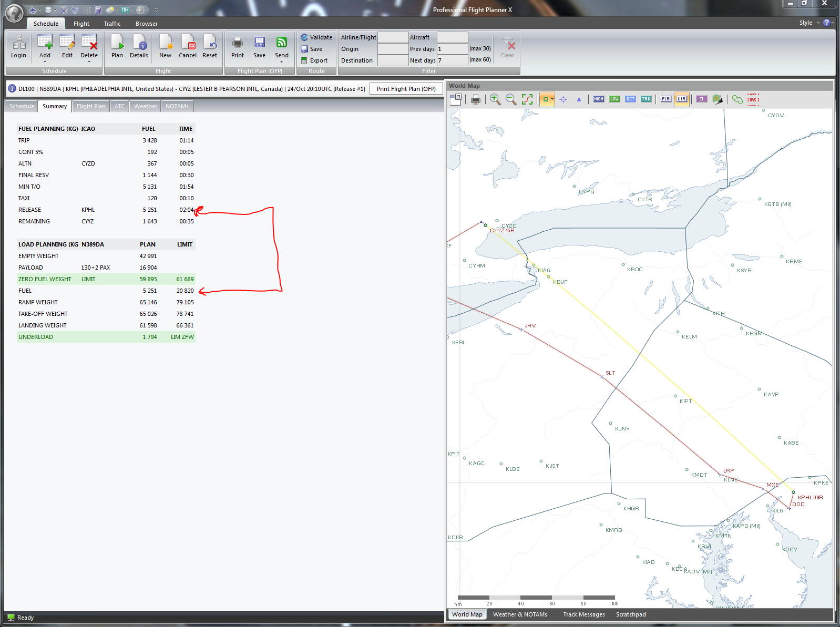Screen dimensions: 840x627
Task: Open the Style dropdown
Action: click(809, 23)
